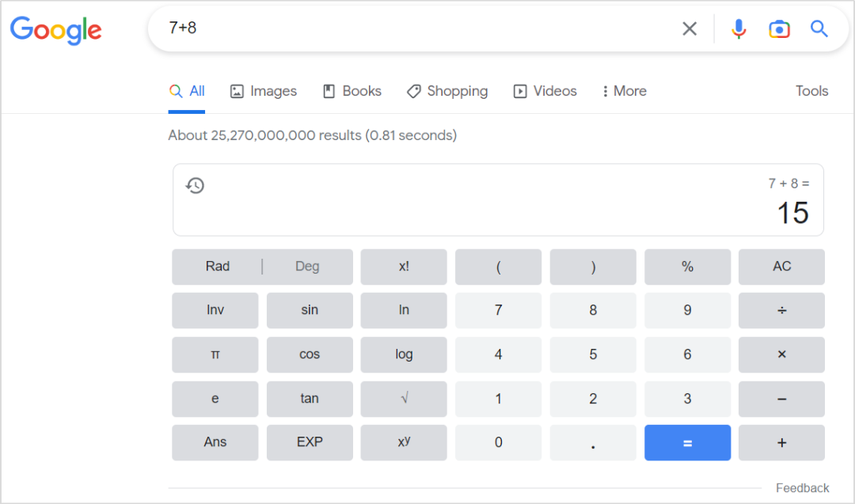Open Google Lens image search
This screenshot has width=855, height=504.
(x=779, y=29)
